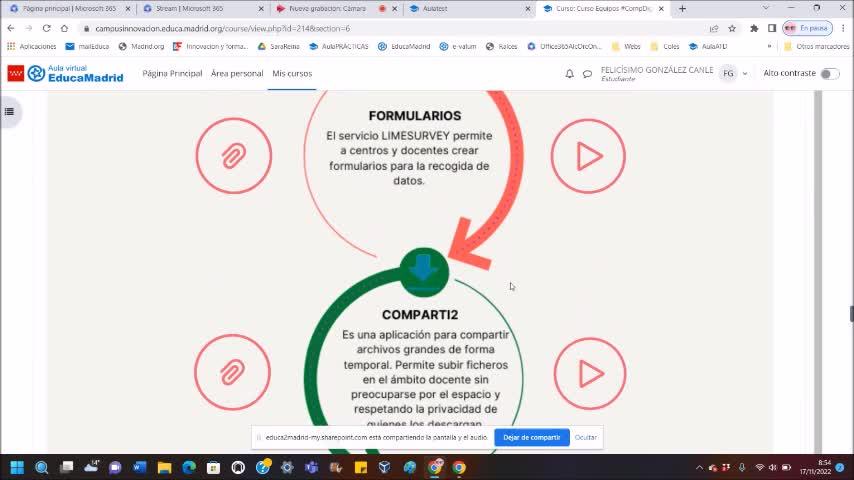
Task: Click Dejar de compartir button
Action: pyautogui.click(x=532, y=438)
